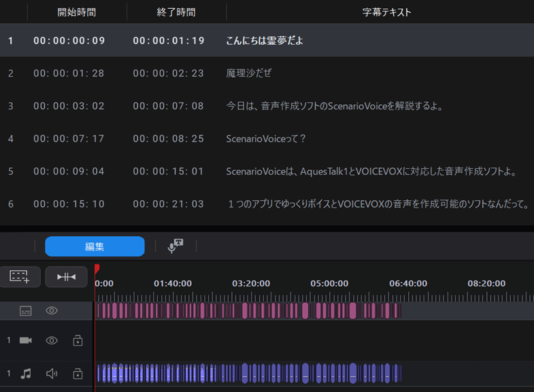Click end time 00:00:08:25
This screenshot has width=534, height=392.
(168, 139)
